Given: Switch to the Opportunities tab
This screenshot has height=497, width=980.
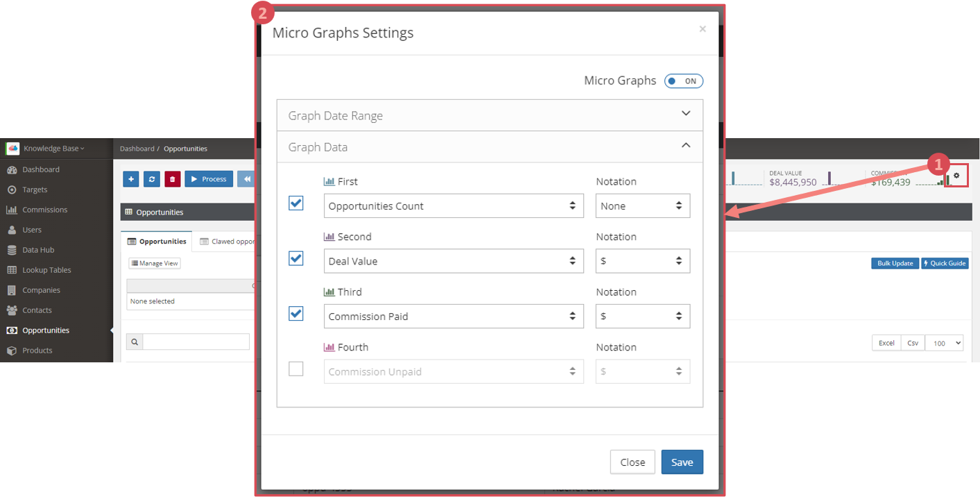Looking at the screenshot, I should coord(157,242).
